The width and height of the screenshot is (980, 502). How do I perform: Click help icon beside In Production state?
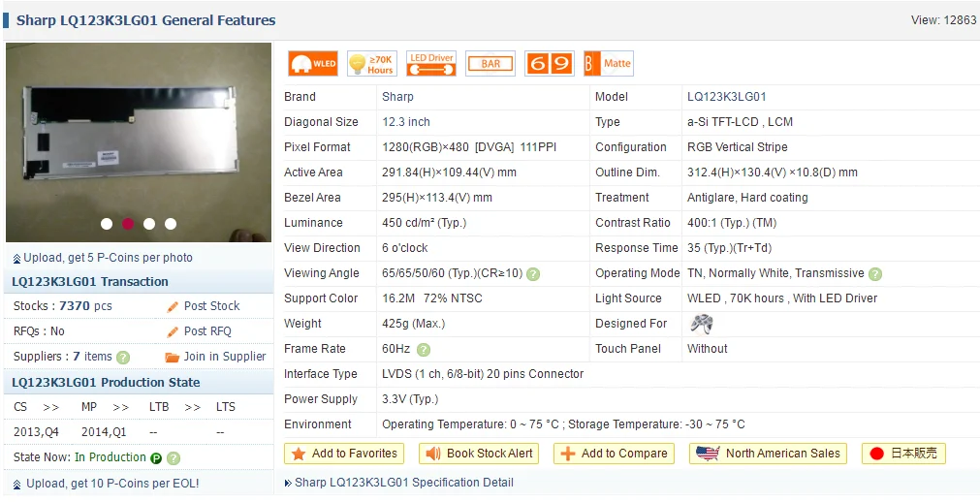point(174,457)
